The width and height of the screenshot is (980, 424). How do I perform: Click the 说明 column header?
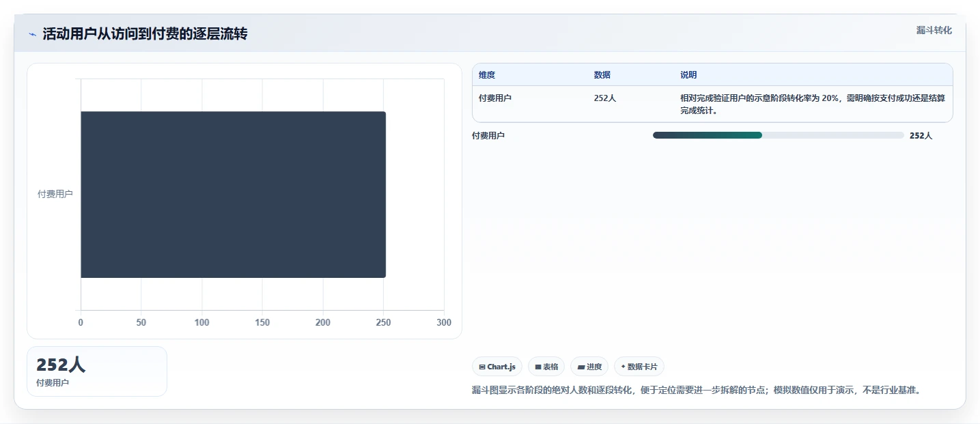pyautogui.click(x=688, y=75)
